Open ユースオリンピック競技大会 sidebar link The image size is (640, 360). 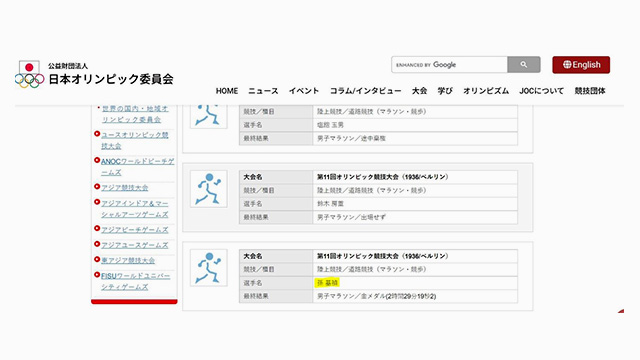[135, 140]
